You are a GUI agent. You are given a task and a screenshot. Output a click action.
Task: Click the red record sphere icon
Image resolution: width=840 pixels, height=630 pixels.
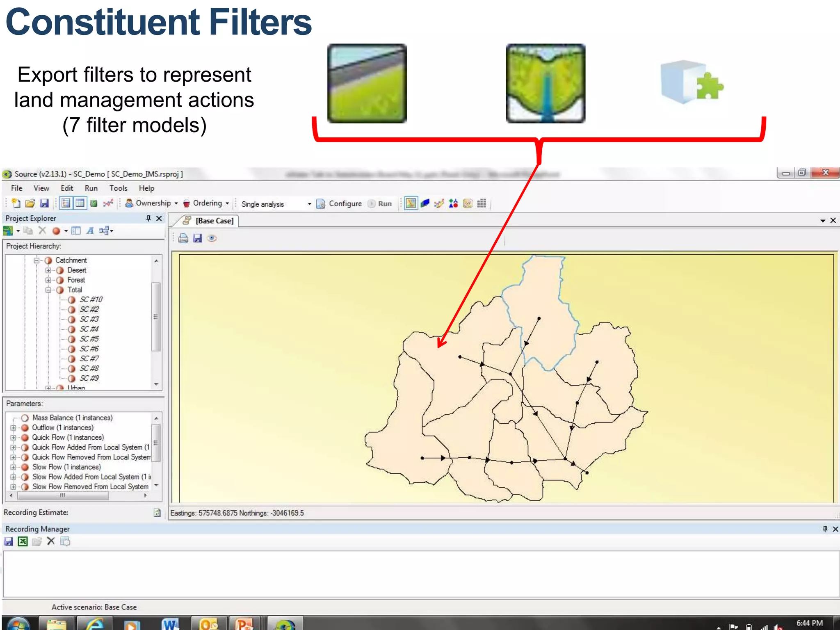pos(57,231)
